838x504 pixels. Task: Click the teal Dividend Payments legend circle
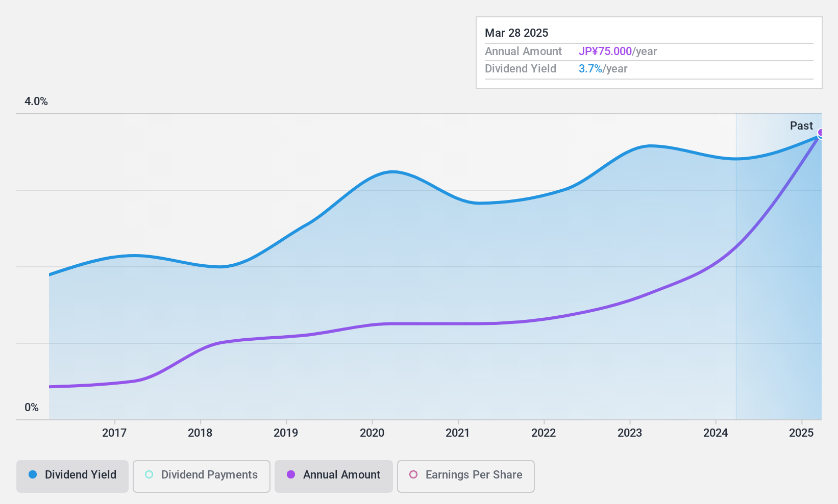click(149, 475)
